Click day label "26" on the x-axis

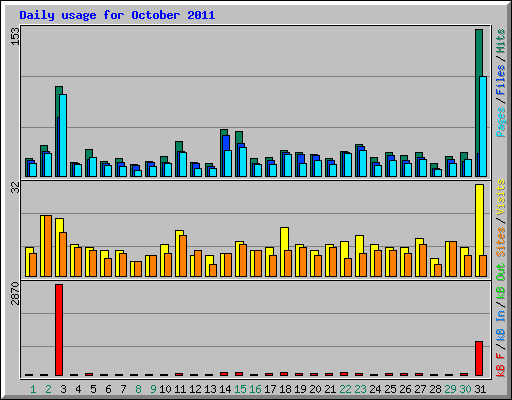click(x=405, y=389)
